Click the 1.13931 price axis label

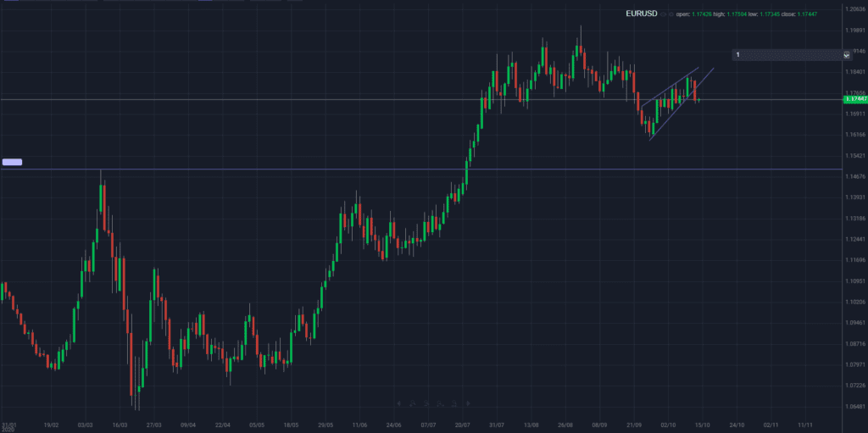click(855, 197)
